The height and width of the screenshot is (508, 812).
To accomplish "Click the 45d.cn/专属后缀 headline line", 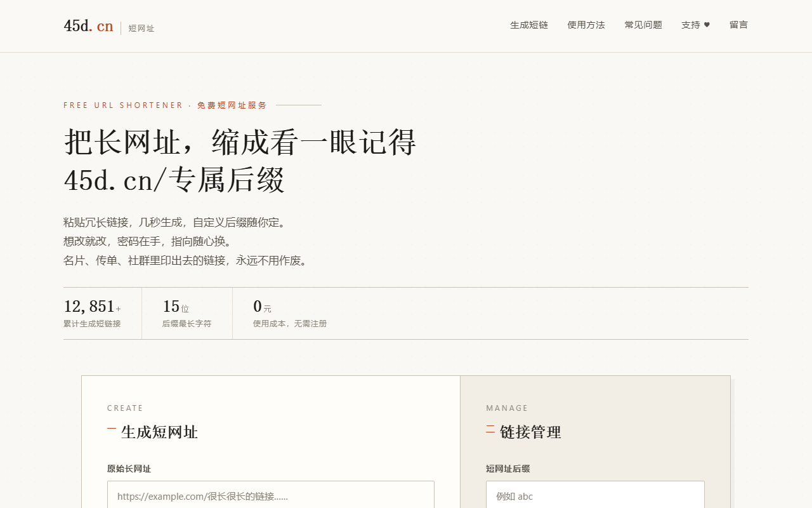I will pyautogui.click(x=174, y=180).
